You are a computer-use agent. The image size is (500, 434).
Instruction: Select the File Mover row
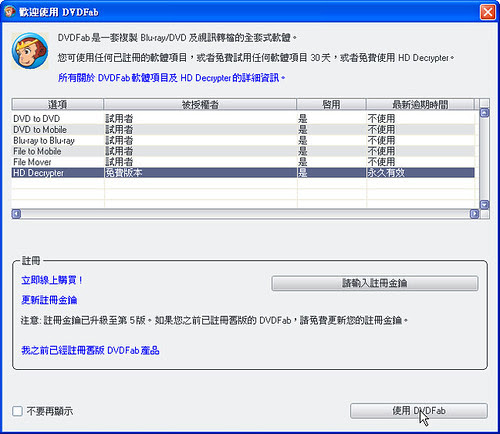tap(243, 162)
